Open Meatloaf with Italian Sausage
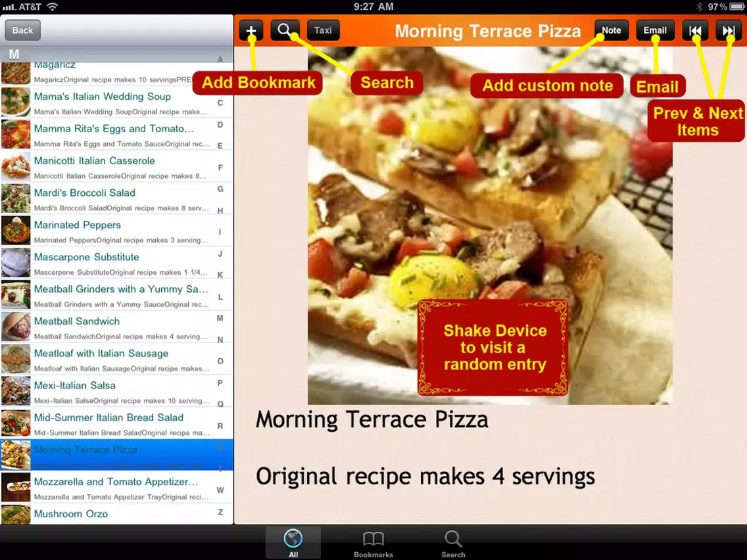This screenshot has height=560, width=747. point(117,360)
